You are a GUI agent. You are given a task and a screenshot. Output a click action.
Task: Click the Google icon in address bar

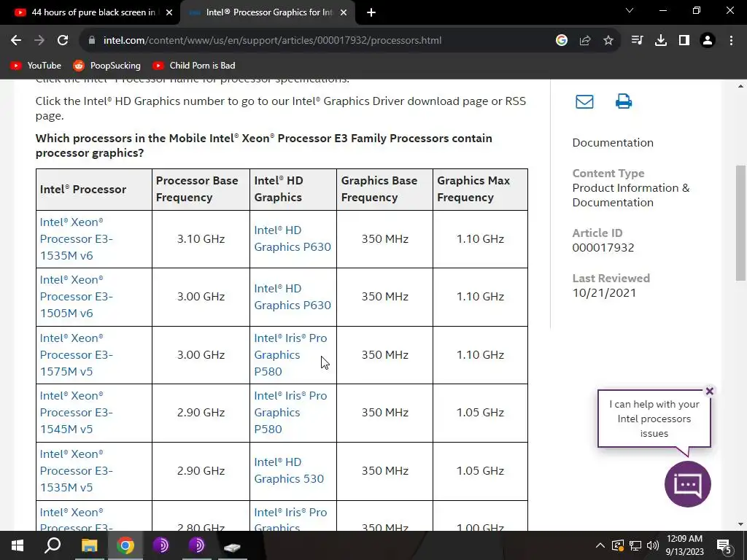[x=562, y=41]
